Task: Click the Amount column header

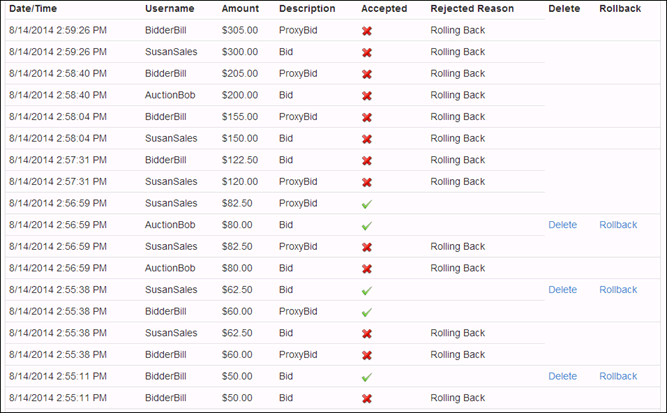Action: 240,9
